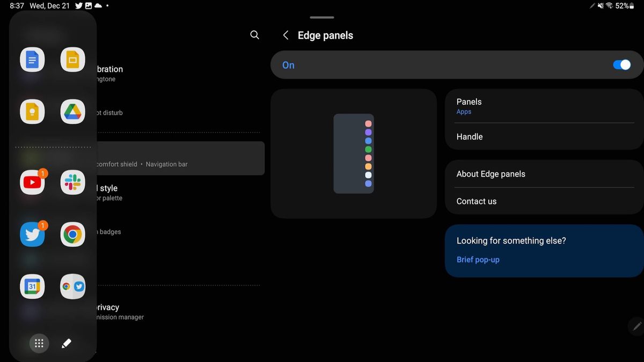Click Contact us
The height and width of the screenshot is (362, 644).
(544, 201)
